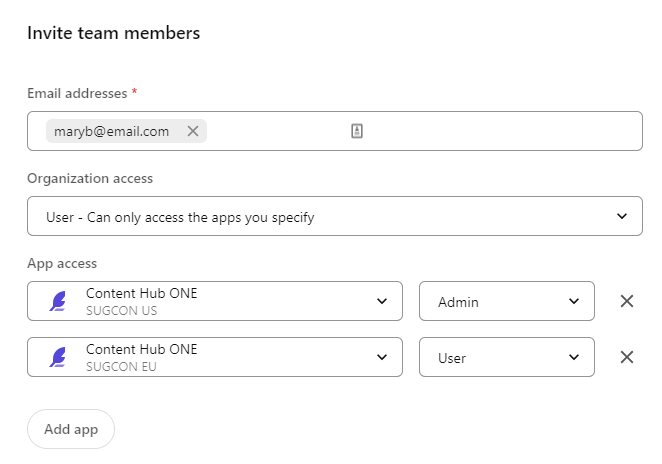
Task: Click the contact card icon in email field
Action: click(357, 131)
